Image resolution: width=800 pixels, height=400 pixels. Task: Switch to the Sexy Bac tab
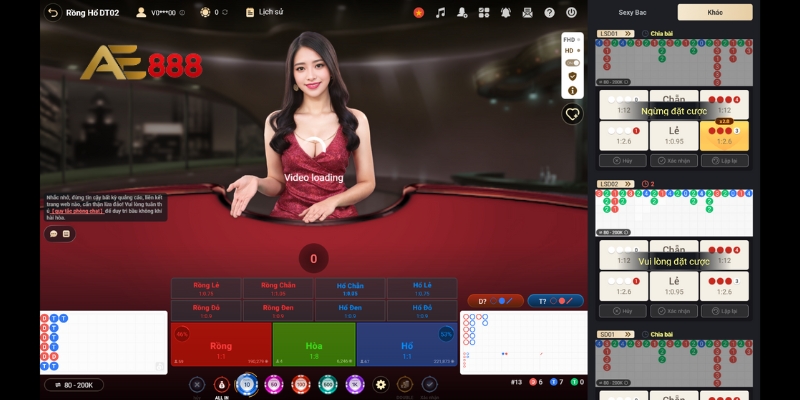(632, 12)
